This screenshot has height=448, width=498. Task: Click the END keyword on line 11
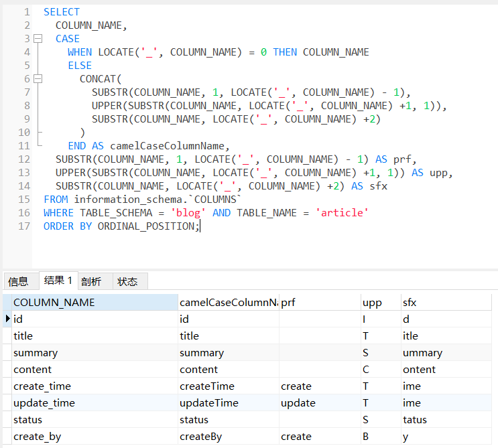click(x=77, y=146)
